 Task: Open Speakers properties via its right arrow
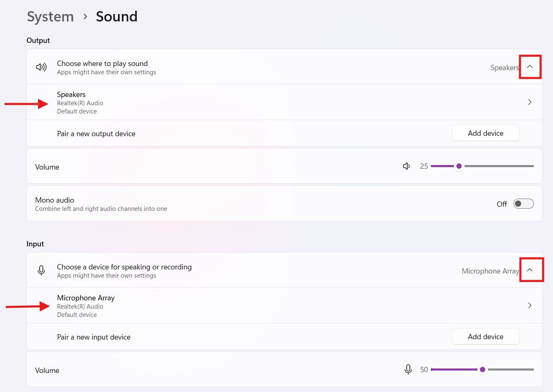529,102
